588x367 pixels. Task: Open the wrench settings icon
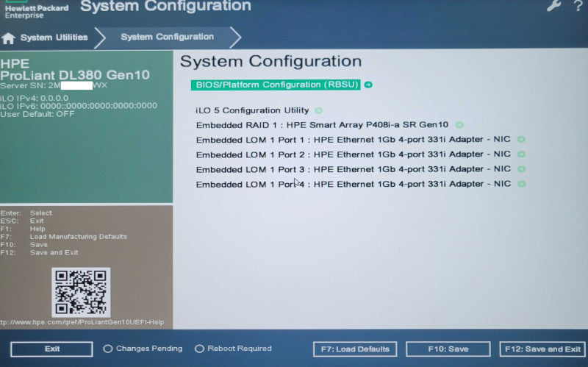pyautogui.click(x=553, y=6)
